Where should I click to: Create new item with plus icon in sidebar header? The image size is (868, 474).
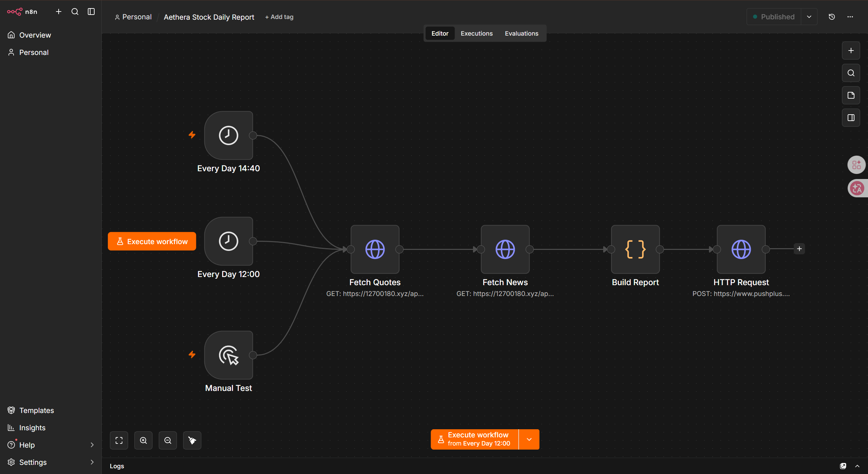point(59,12)
